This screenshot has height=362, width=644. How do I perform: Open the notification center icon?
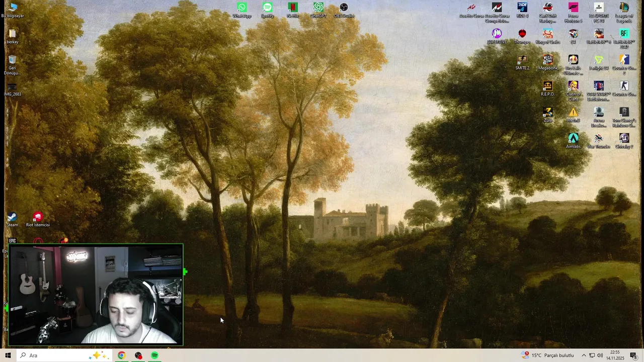[633, 355]
